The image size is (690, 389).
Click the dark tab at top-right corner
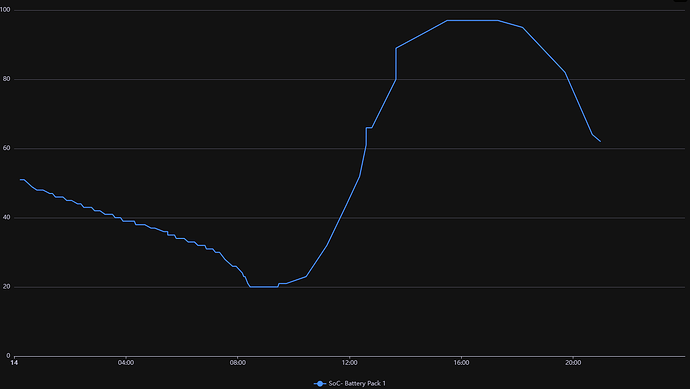[681, 1]
